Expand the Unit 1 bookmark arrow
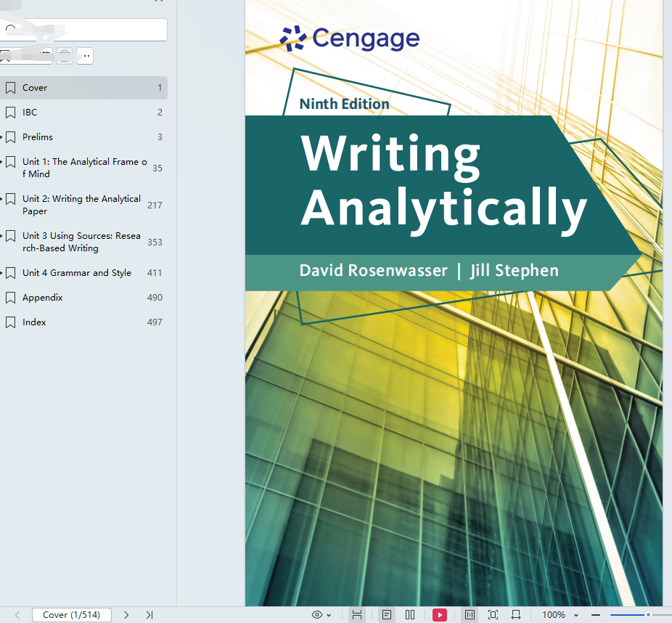This screenshot has height=623, width=672. (x=1, y=162)
